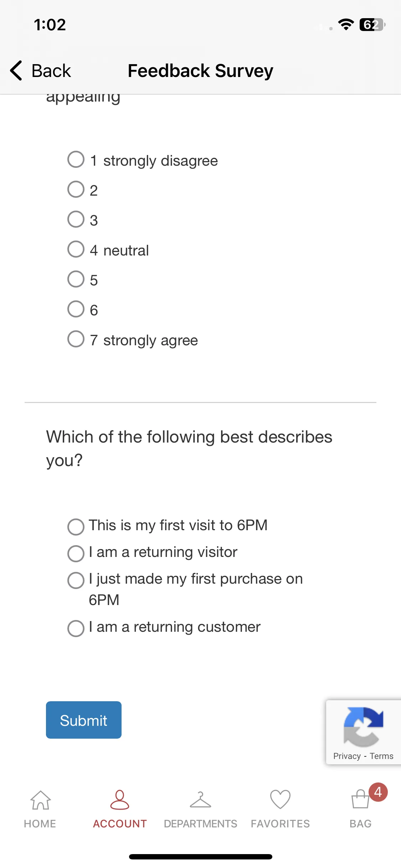The width and height of the screenshot is (401, 868).
Task: Open the shopping Bag icon
Action: [360, 800]
